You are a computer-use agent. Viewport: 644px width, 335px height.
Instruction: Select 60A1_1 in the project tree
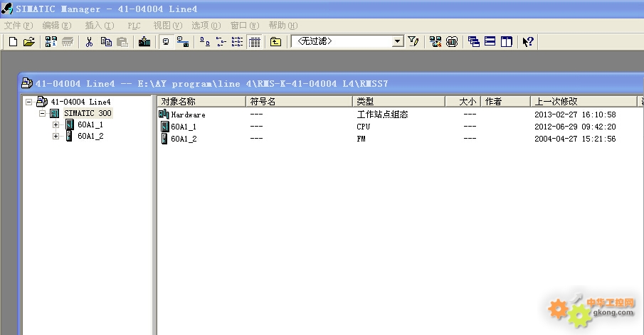pos(90,124)
